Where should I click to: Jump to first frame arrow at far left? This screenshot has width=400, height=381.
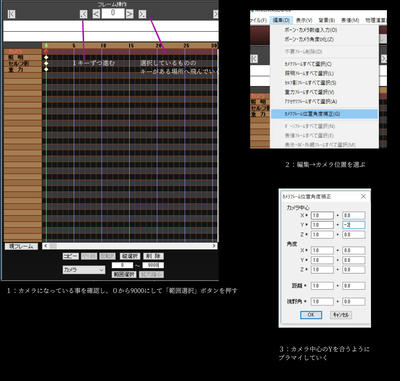[11, 14]
